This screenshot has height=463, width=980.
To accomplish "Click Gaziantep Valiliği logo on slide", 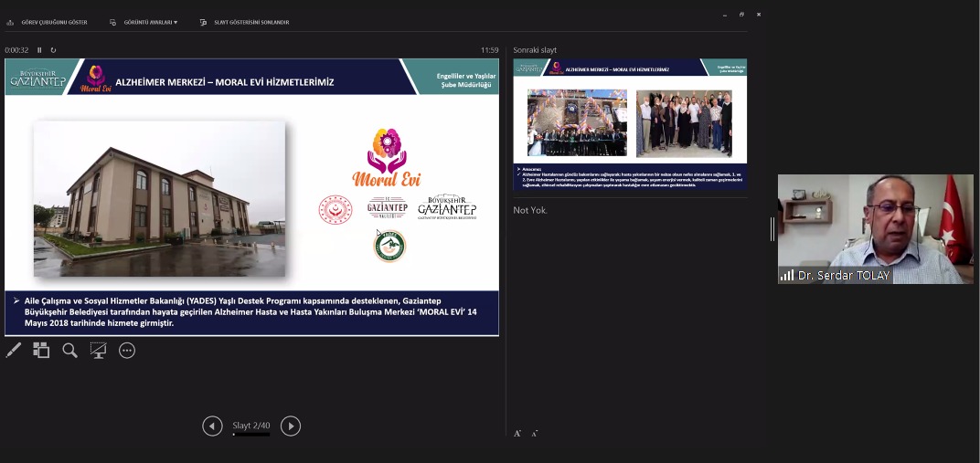I will coord(387,208).
